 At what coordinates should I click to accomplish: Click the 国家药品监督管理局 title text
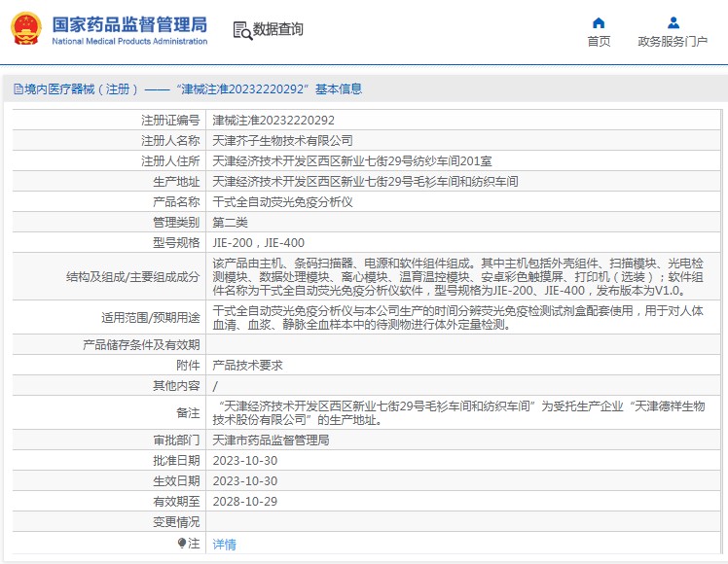(128, 23)
